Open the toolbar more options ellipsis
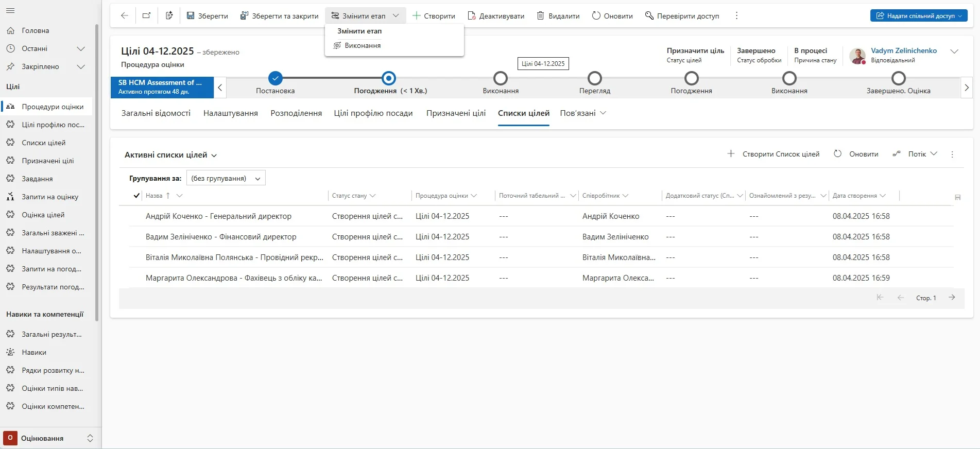Image resolution: width=980 pixels, height=449 pixels. pos(736,16)
